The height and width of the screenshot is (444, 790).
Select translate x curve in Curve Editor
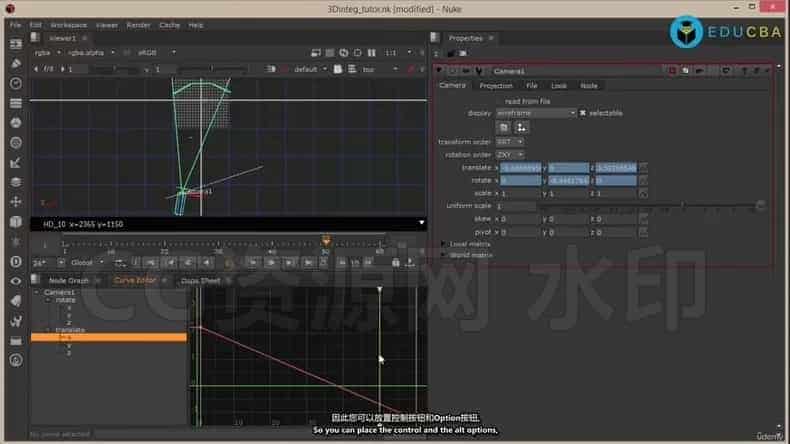(x=108, y=338)
